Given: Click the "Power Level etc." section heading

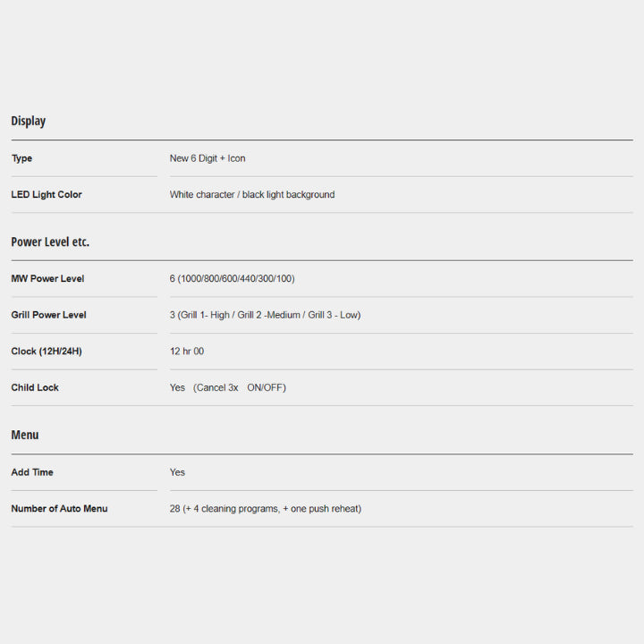Looking at the screenshot, I should pyautogui.click(x=50, y=241).
